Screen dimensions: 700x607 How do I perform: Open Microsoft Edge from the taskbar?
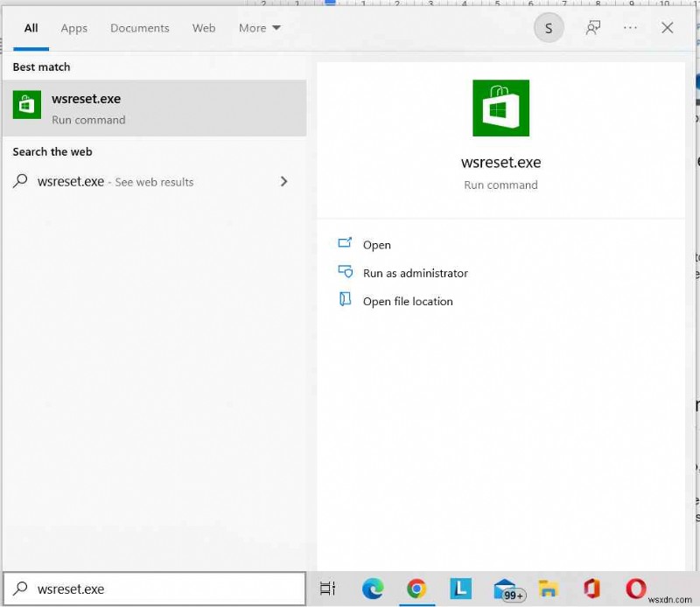pyautogui.click(x=374, y=589)
